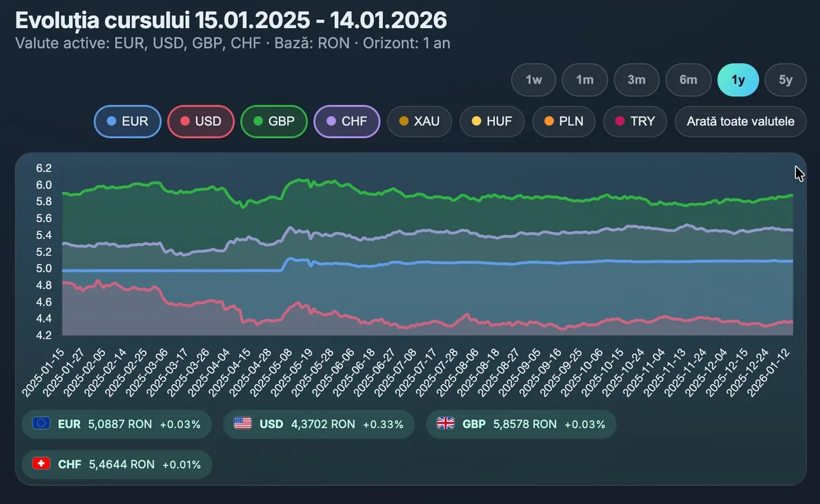The height and width of the screenshot is (504, 820).
Task: Switch to the 6m time horizon
Action: (688, 80)
